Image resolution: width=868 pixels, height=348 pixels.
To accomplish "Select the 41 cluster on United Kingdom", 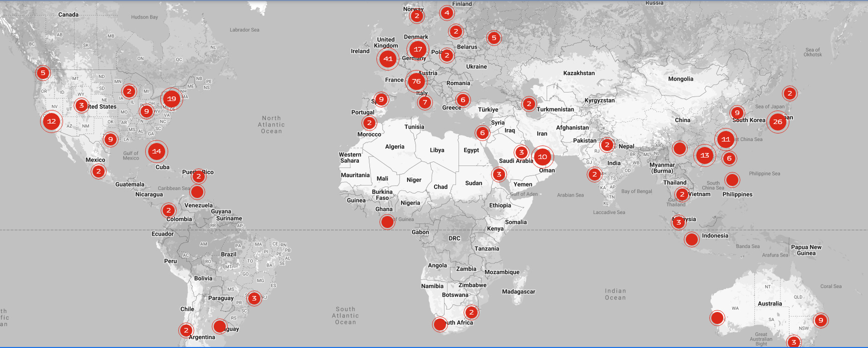I will [x=388, y=58].
